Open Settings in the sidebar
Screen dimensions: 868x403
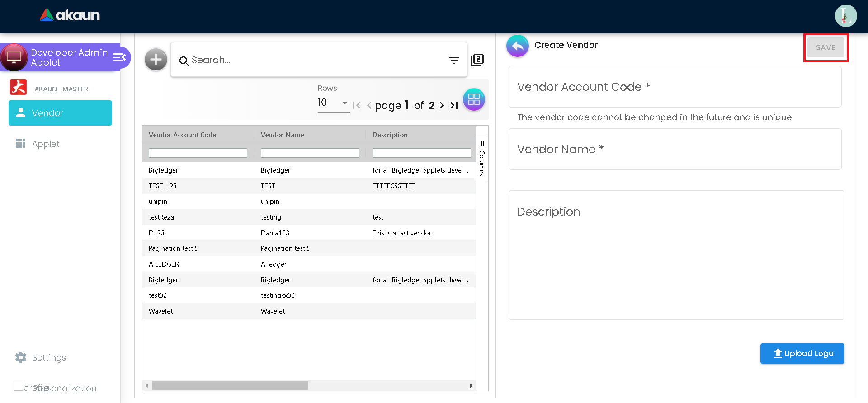[x=49, y=357]
